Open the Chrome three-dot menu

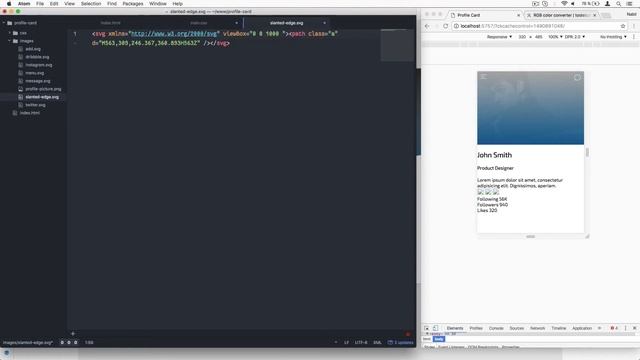click(634, 26)
